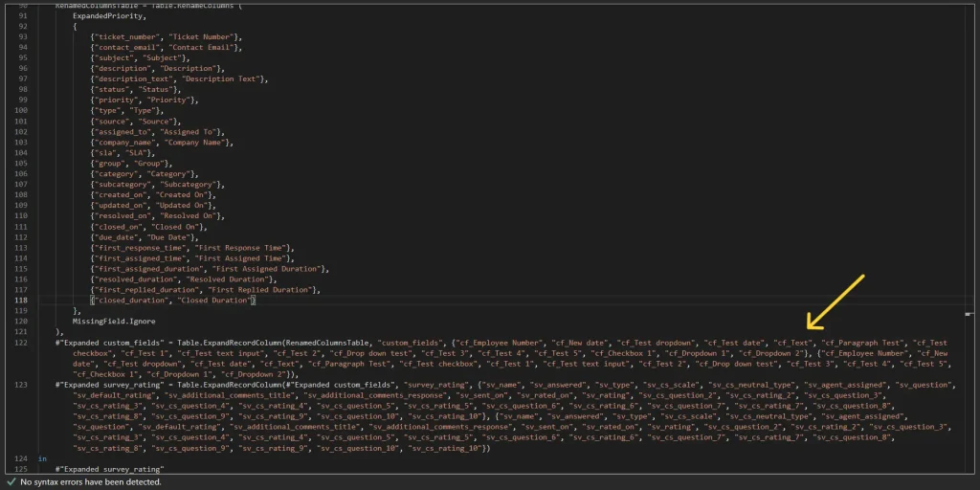
Task: Click the "source", "Source" line
Action: point(136,122)
